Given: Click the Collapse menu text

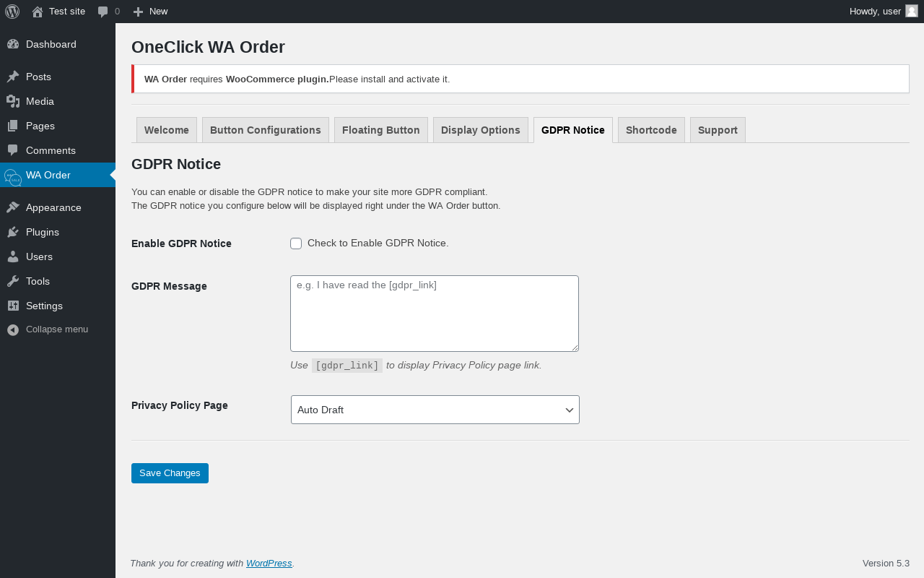Looking at the screenshot, I should coord(57,329).
